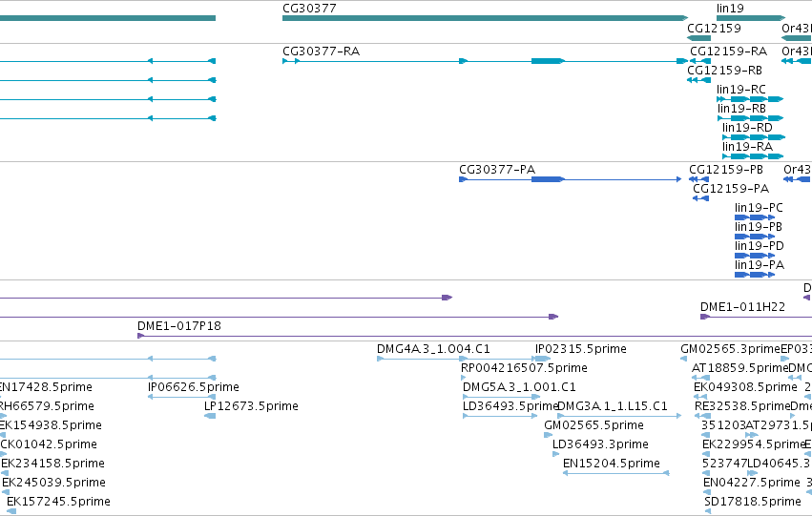Select the CG12159-PA protein feature
The width and height of the screenshot is (812, 516).
point(700,198)
